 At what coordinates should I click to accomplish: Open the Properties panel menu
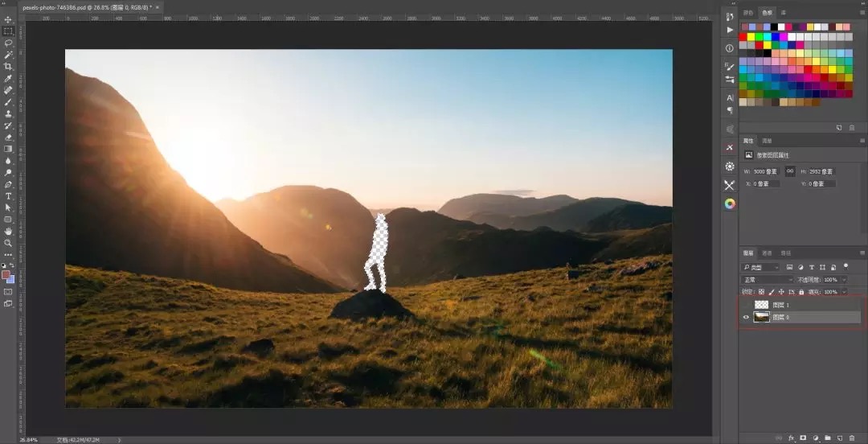click(862, 141)
